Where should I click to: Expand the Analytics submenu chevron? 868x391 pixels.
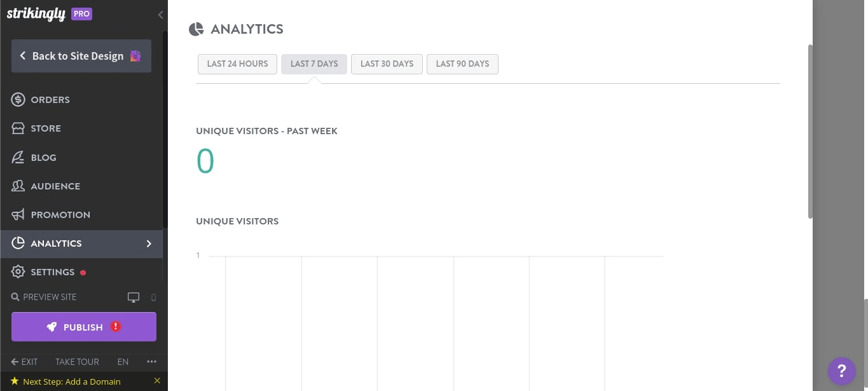coord(149,244)
